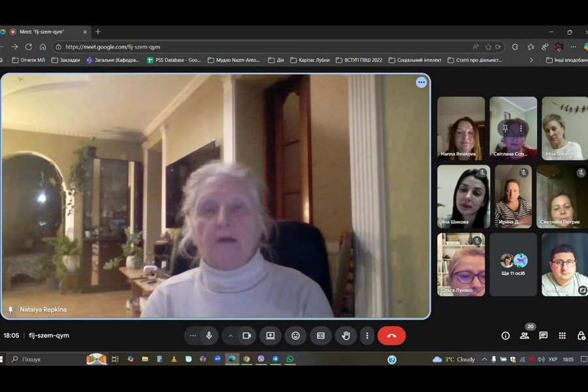Image resolution: width=588 pixels, height=392 pixels.
Task: Open the 'PSS Database - Goo...' bookmark
Action: coord(174,60)
